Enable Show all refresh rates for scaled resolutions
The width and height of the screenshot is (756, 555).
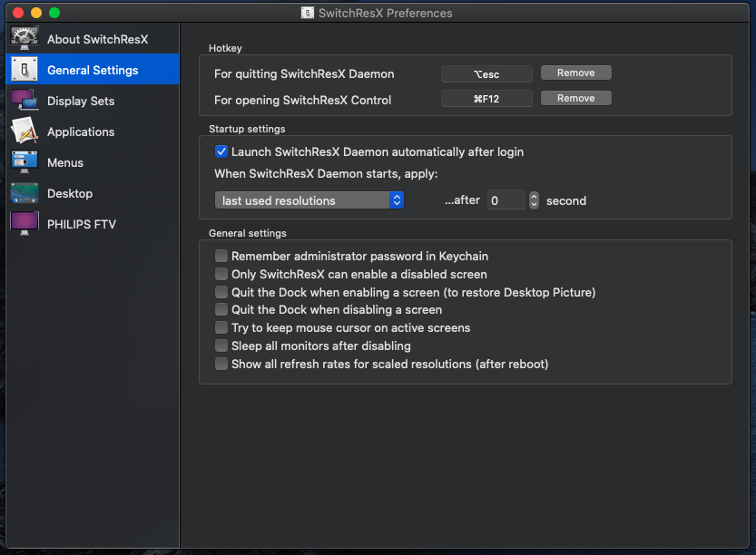coord(221,364)
